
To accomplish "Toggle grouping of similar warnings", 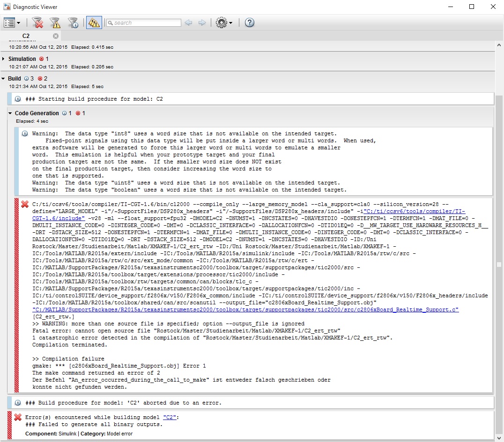I will point(94,22).
